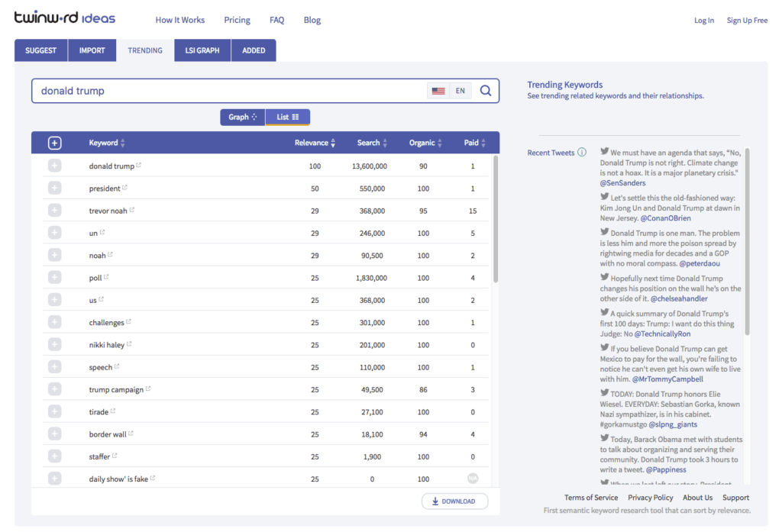Click the DOWNLOAD button

tap(454, 501)
